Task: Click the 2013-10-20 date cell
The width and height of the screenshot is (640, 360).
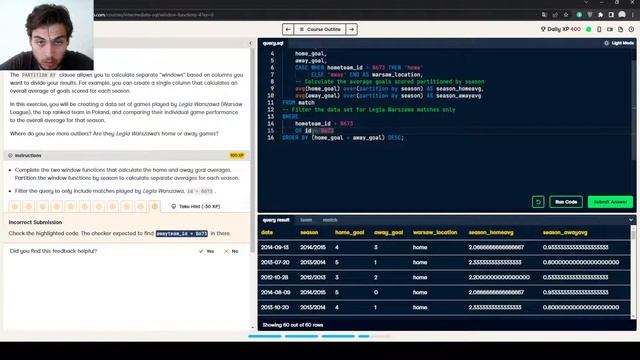Action: click(275, 307)
